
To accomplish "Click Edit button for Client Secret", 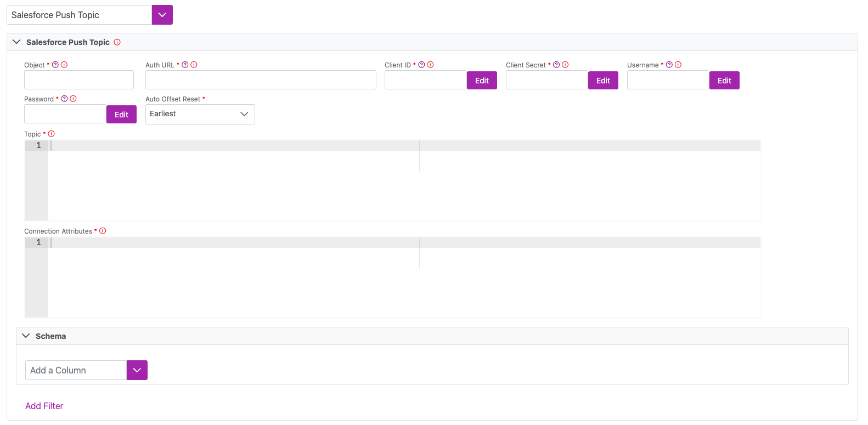I will pyautogui.click(x=604, y=81).
